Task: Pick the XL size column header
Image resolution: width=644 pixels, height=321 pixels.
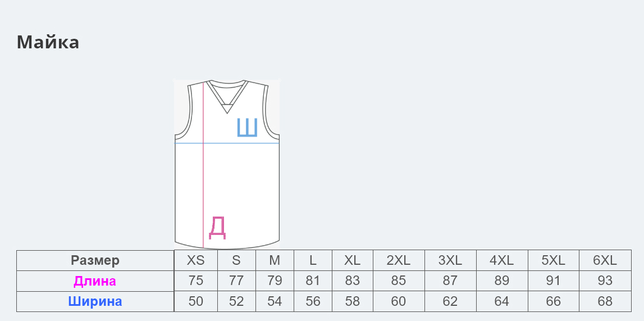Action: pyautogui.click(x=352, y=260)
